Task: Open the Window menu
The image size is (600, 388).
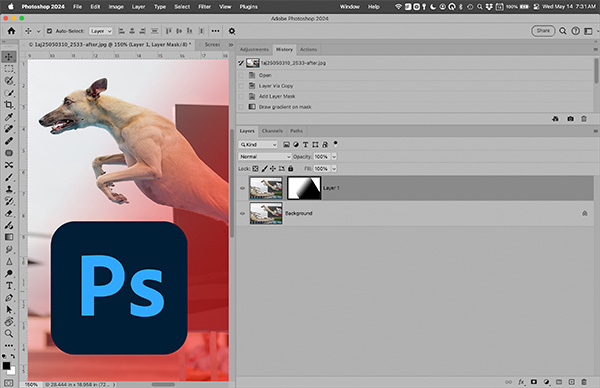Action: [x=349, y=7]
